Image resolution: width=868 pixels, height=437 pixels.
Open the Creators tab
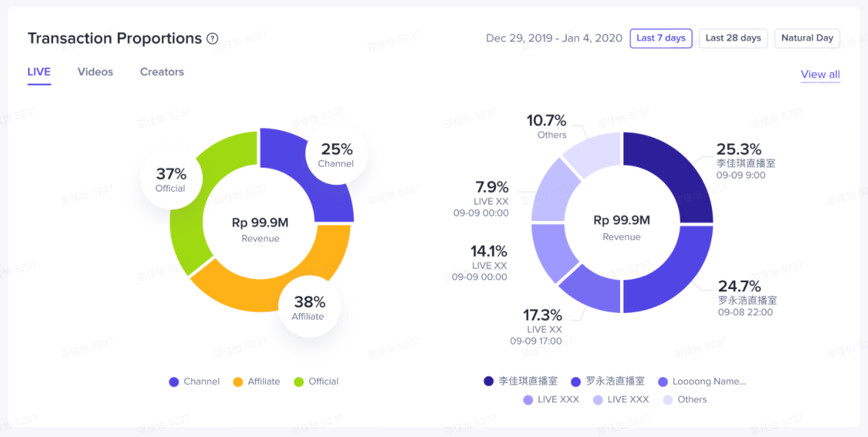click(161, 72)
